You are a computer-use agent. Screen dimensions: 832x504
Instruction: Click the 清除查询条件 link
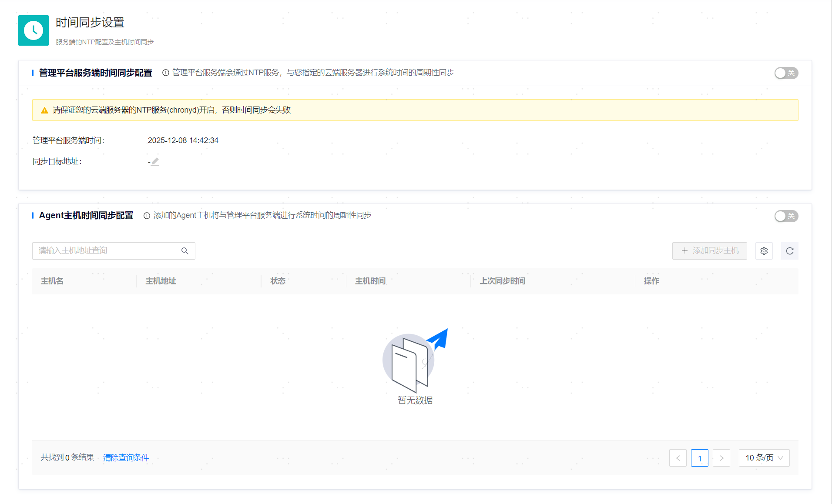tap(126, 457)
